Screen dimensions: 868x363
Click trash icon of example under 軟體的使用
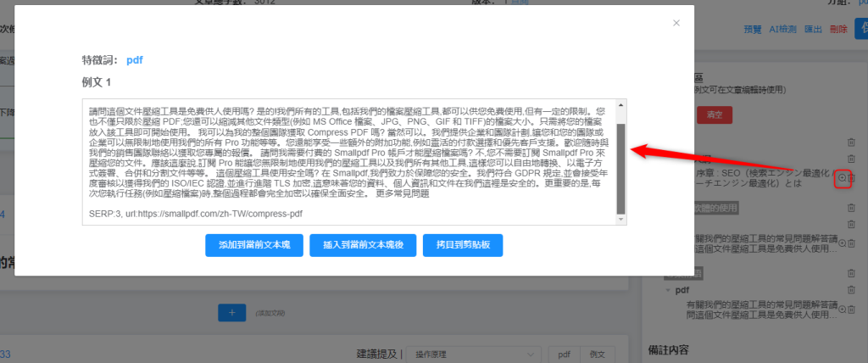point(851,243)
